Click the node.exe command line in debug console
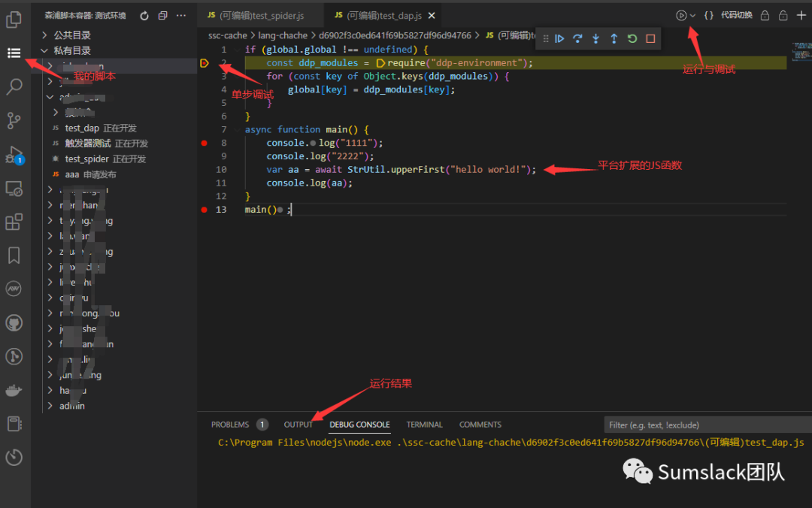Viewport: 812px width, 508px height. pos(511,442)
